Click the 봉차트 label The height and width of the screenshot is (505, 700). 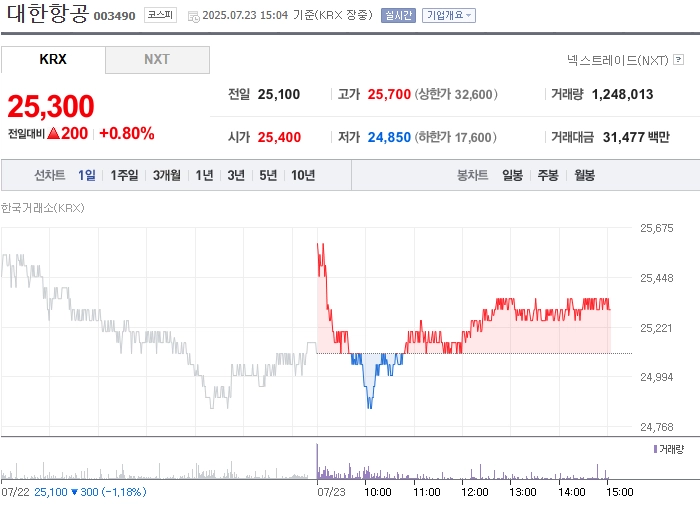click(472, 175)
